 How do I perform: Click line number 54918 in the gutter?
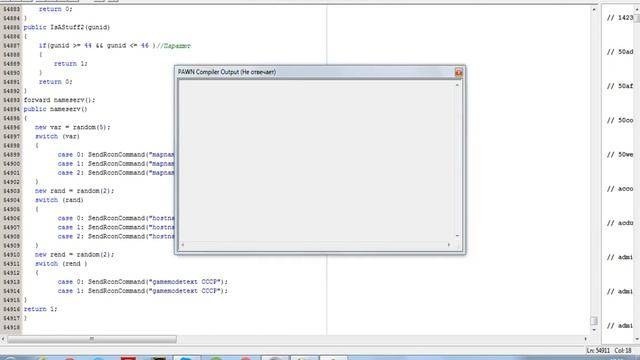click(x=11, y=327)
